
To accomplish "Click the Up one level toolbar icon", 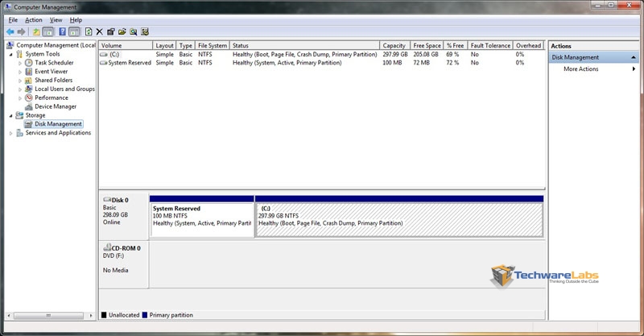I will point(36,31).
